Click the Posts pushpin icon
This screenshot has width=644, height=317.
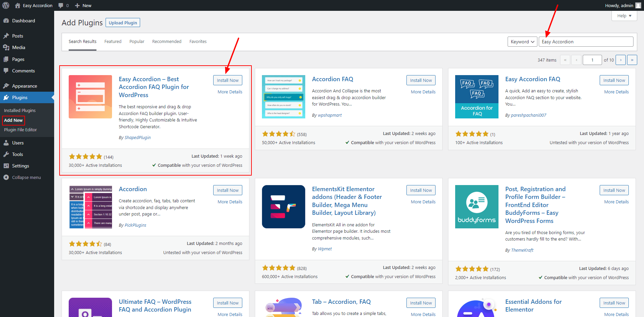[x=6, y=36]
